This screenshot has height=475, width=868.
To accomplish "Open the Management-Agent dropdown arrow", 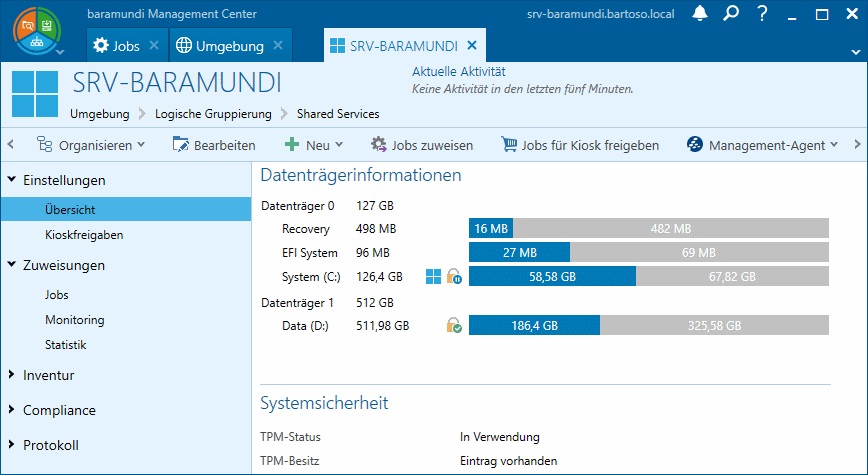I will pos(834,145).
